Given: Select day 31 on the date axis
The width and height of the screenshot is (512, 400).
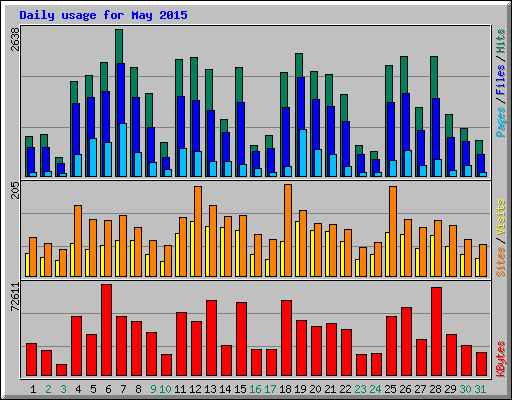Looking at the screenshot, I should coord(480,389).
